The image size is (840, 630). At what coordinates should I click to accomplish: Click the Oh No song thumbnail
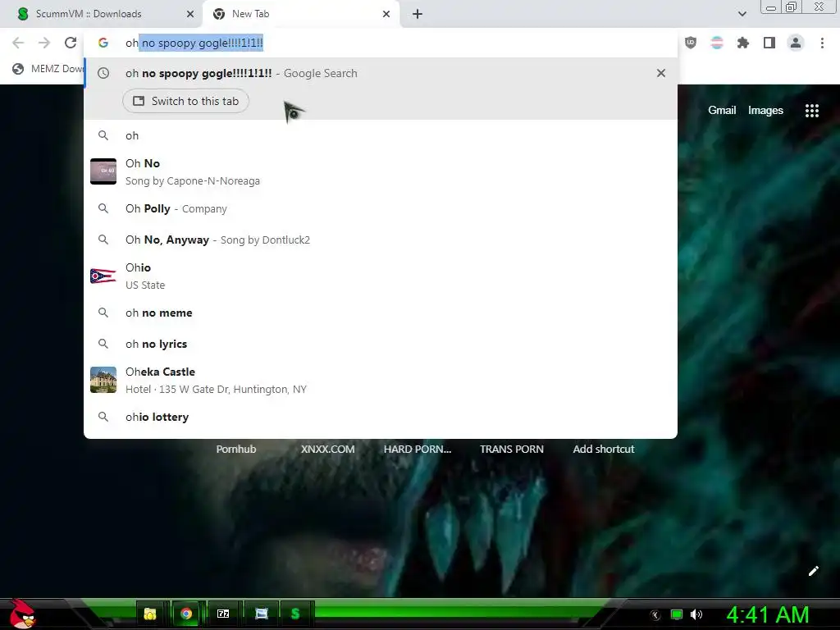coord(103,171)
